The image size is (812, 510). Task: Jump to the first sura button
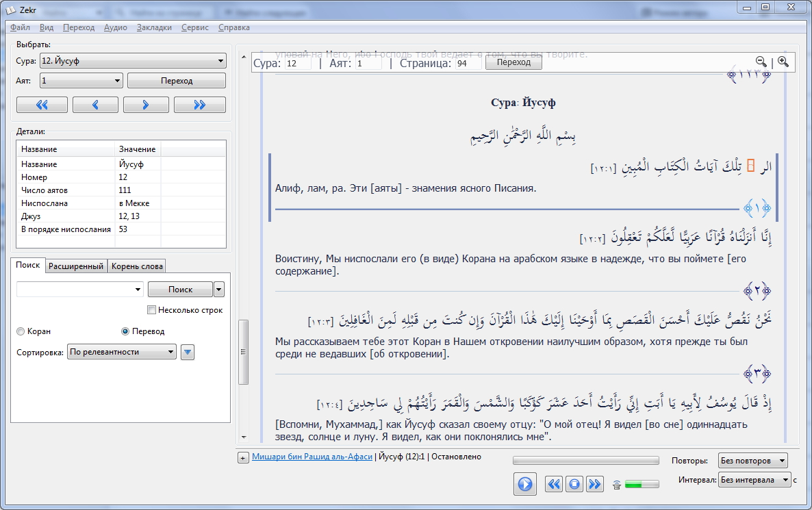pyautogui.click(x=42, y=105)
